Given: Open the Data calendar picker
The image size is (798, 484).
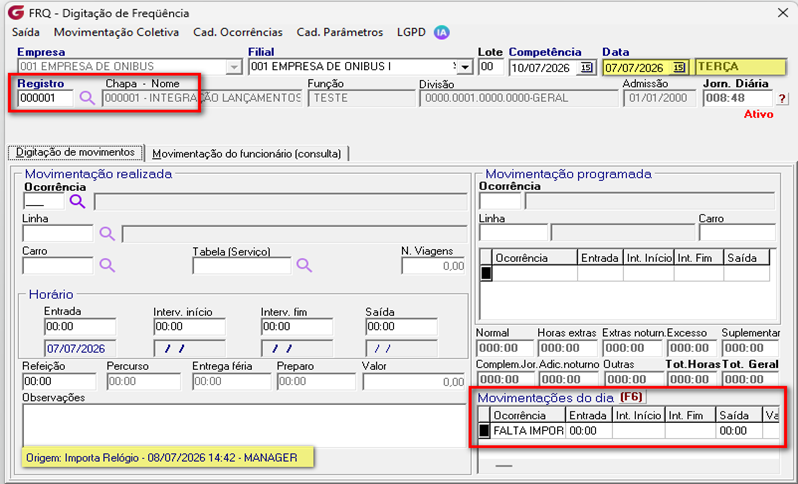Looking at the screenshot, I should (679, 67).
